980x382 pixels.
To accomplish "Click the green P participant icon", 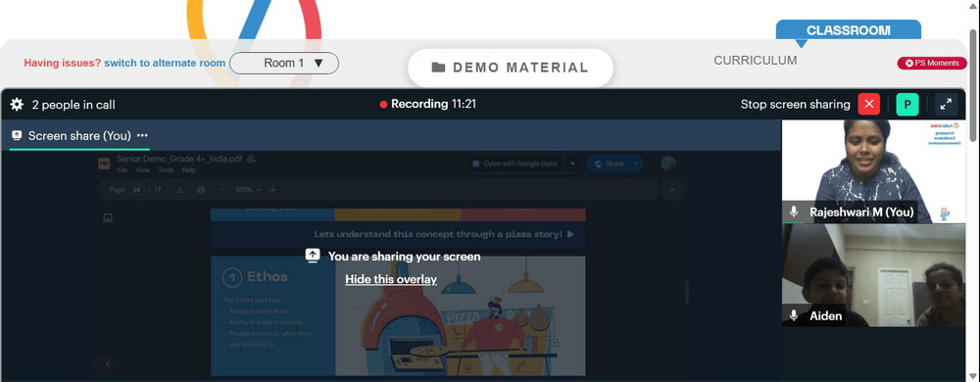I will click(x=906, y=104).
